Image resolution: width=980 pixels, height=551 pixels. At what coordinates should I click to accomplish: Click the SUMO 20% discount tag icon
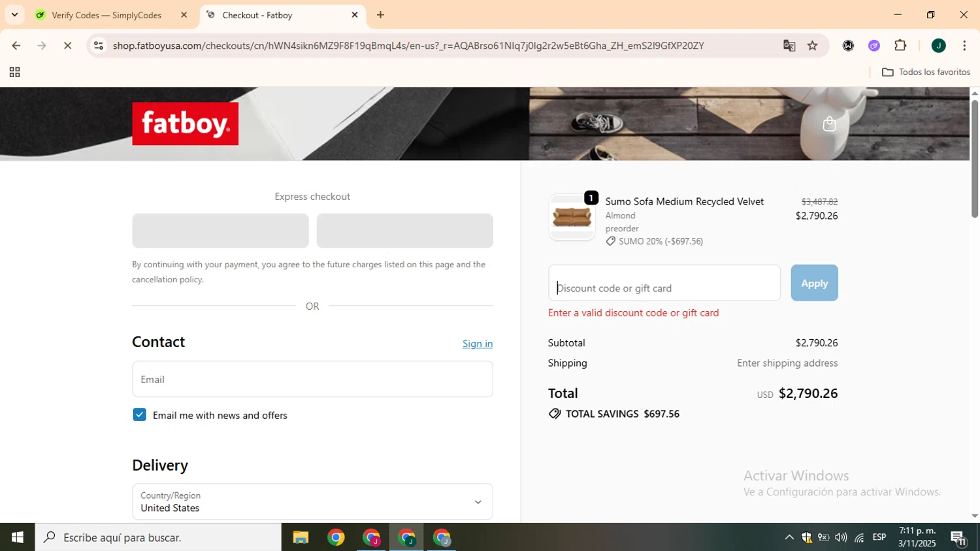tap(610, 241)
